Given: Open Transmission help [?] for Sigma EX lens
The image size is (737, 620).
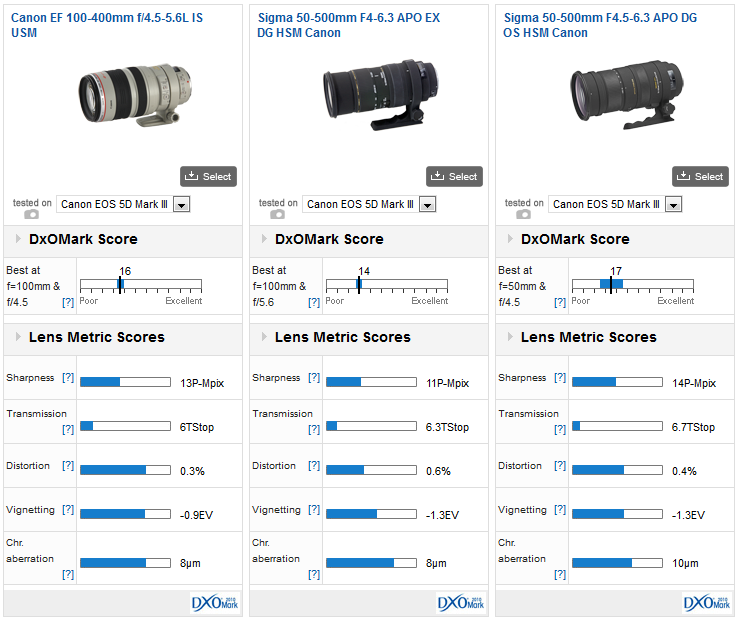Looking at the screenshot, I should pos(314,429).
